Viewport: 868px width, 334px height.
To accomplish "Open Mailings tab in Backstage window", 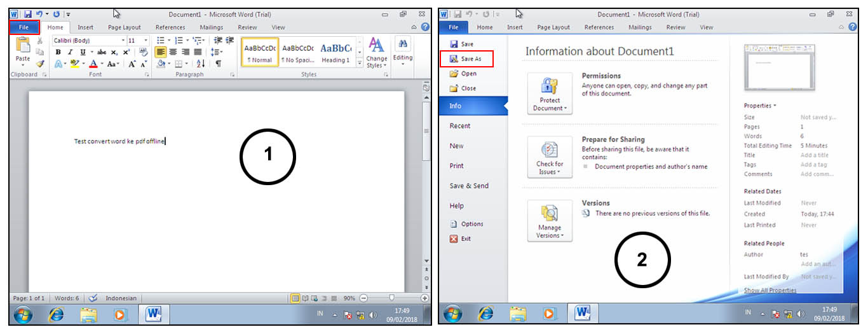I will pyautogui.click(x=640, y=27).
